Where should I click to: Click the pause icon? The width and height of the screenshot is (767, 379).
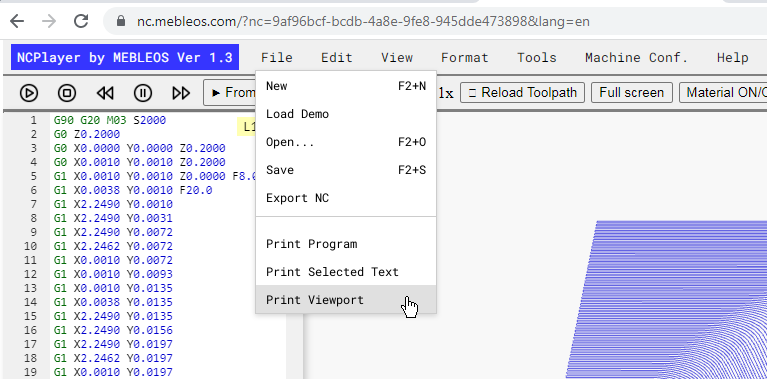point(143,93)
